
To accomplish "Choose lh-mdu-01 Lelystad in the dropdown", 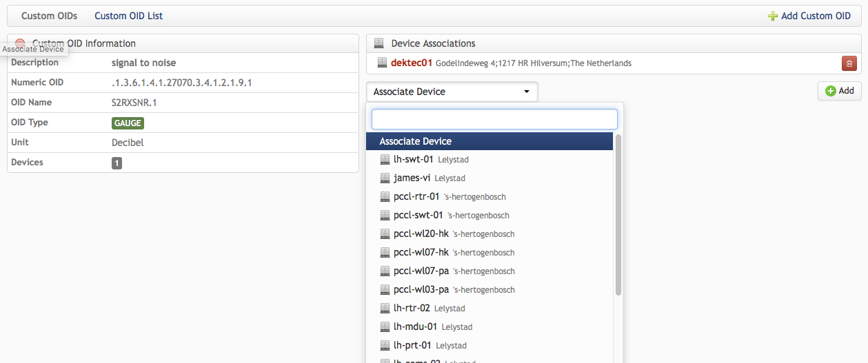I will pyautogui.click(x=489, y=326).
